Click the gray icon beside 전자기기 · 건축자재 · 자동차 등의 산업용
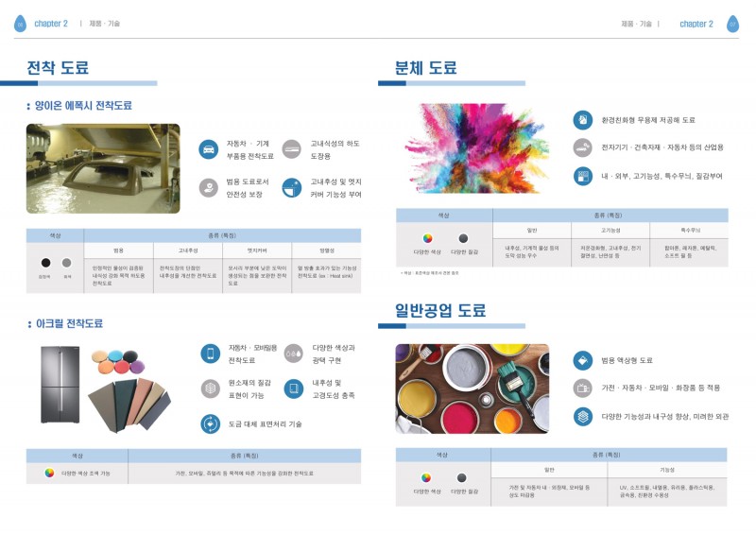This screenshot has width=756, height=535. (x=583, y=147)
